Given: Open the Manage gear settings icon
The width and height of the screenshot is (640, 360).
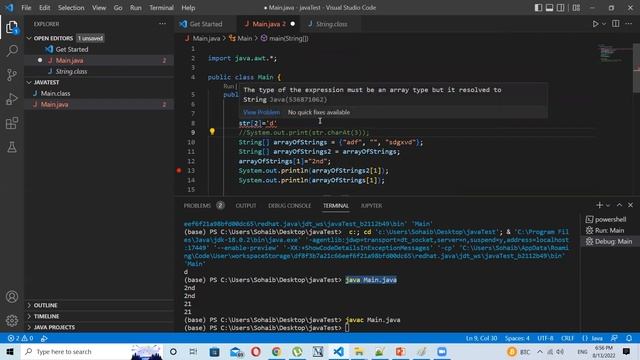Looking at the screenshot, I should tap(12, 320).
